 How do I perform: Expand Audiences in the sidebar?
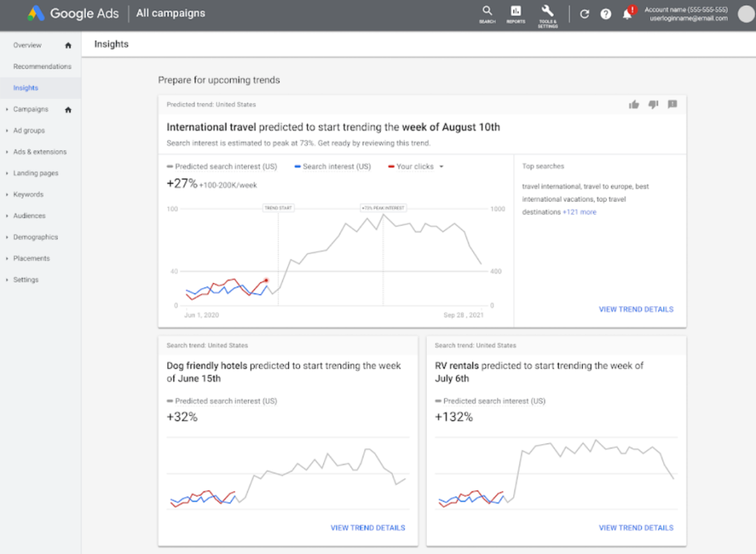(x=7, y=216)
